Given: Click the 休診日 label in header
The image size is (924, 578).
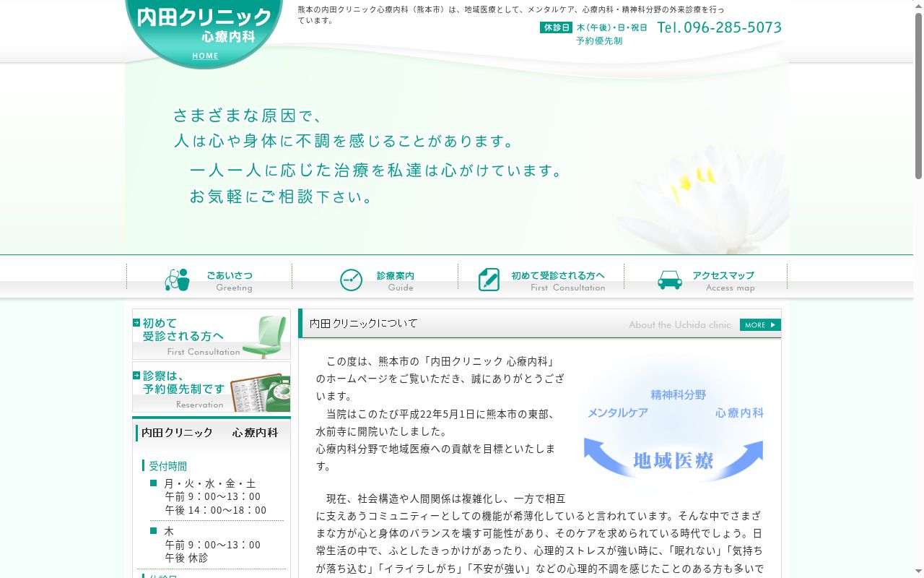Looking at the screenshot, I should pos(556,27).
